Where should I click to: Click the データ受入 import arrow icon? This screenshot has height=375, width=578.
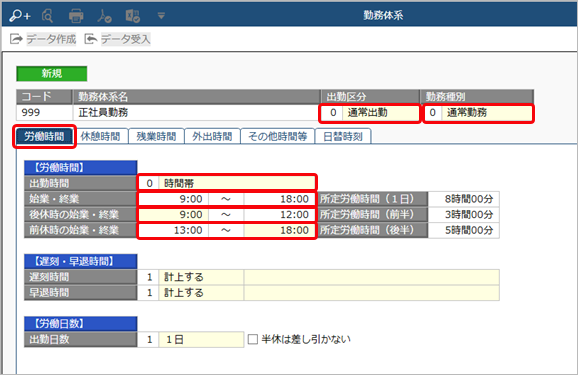[91, 39]
